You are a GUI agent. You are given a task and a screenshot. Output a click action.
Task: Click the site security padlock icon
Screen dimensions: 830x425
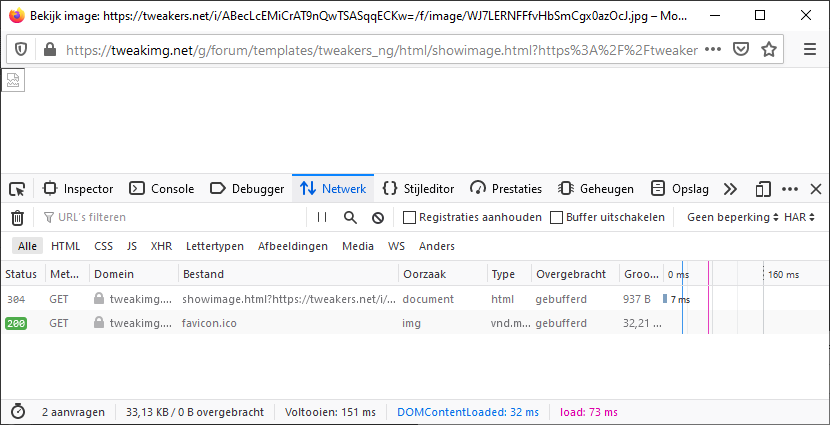pyautogui.click(x=50, y=50)
